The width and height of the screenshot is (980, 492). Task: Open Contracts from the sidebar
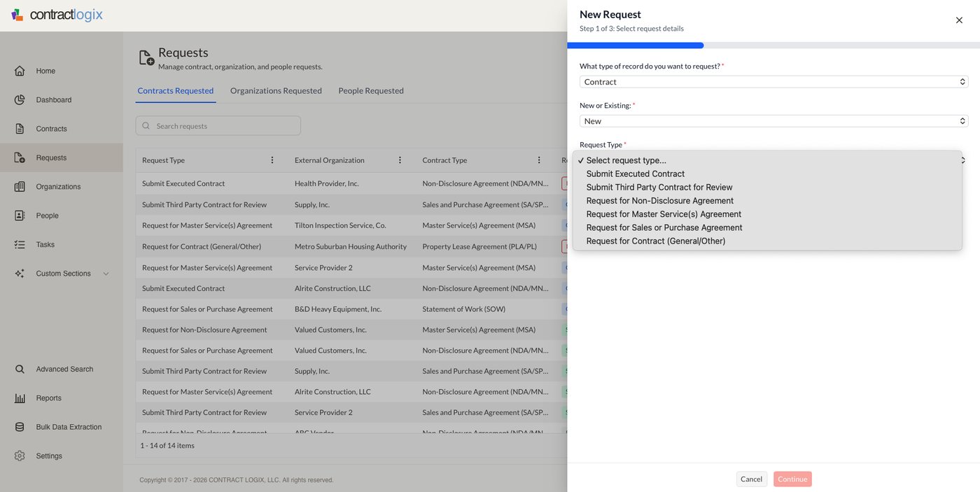click(52, 129)
